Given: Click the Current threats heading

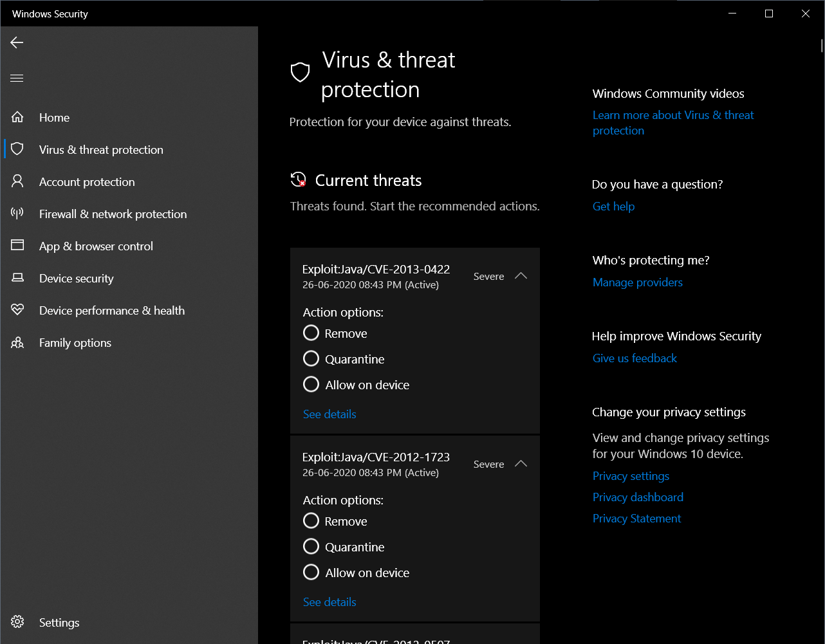Looking at the screenshot, I should (x=368, y=180).
